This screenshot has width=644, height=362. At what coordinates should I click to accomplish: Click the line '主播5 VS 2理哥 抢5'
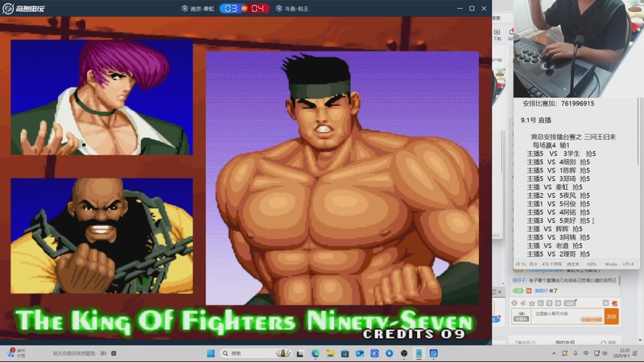click(558, 254)
